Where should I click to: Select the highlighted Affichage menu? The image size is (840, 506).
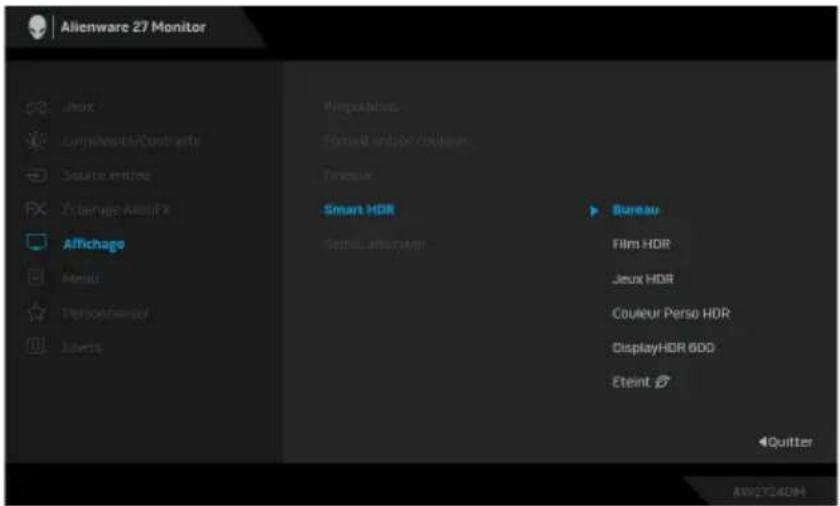(x=94, y=244)
